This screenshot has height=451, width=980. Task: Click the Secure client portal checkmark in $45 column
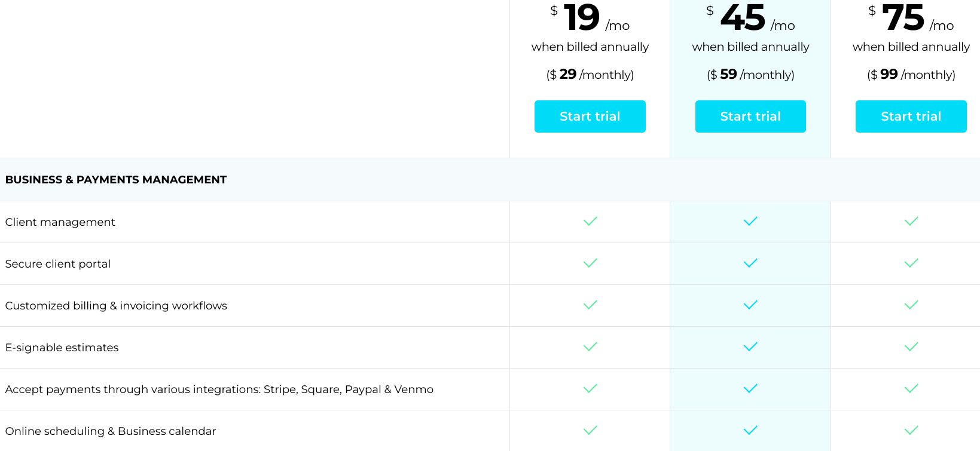(750, 263)
